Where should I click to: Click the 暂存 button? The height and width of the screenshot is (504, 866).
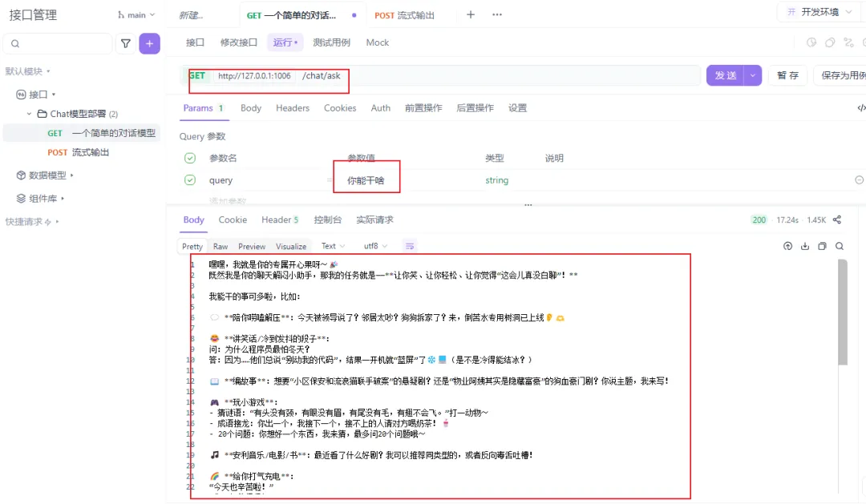(x=787, y=75)
